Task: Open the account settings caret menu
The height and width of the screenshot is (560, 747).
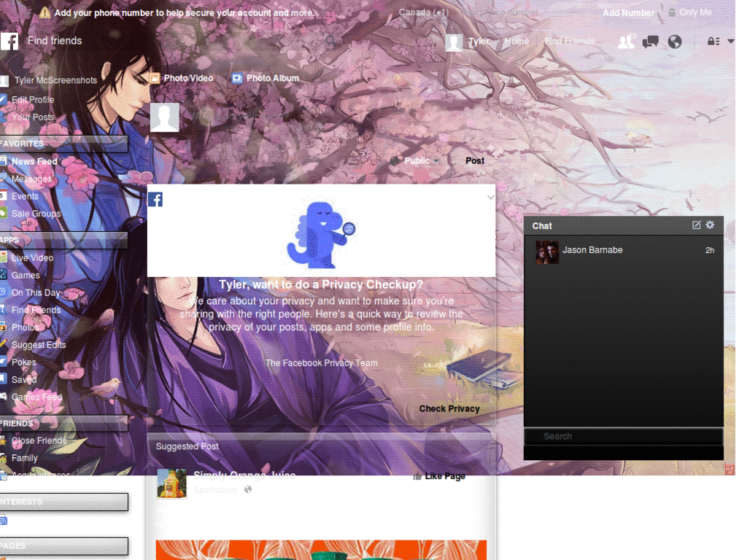Action: coord(730,42)
